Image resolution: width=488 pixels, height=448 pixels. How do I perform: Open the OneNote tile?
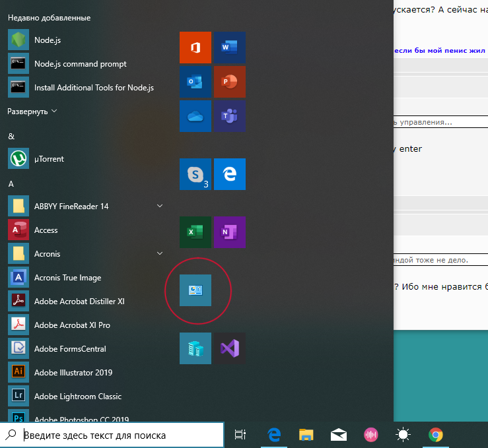tap(230, 232)
